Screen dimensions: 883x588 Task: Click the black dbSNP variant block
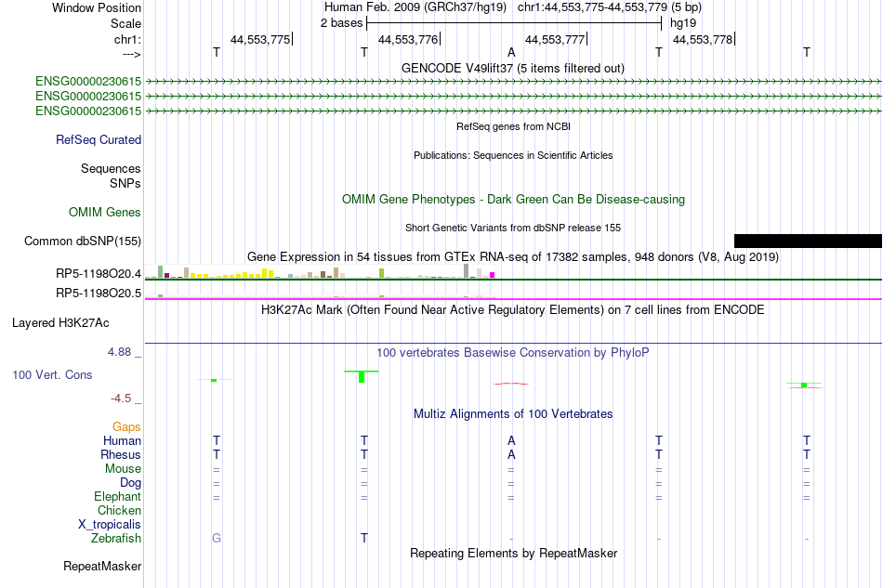(x=808, y=241)
